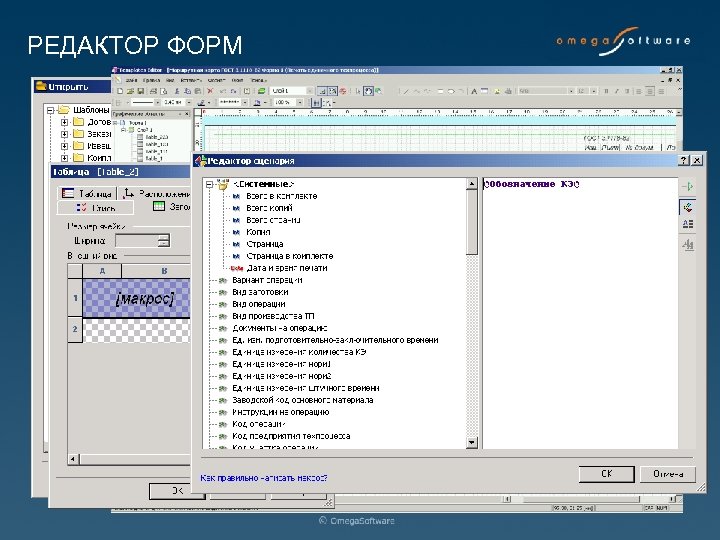Open 'Правка' menu in Template Editor
The image size is (720, 540).
(151, 80)
